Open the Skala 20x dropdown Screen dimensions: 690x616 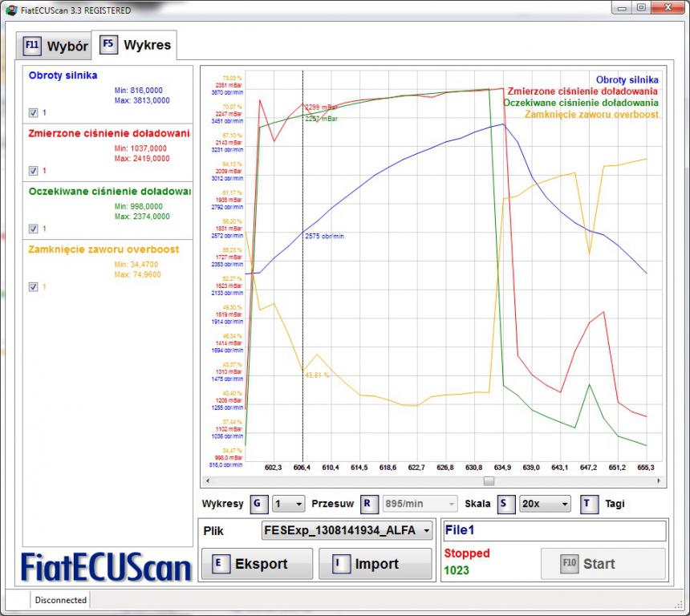tap(545, 504)
